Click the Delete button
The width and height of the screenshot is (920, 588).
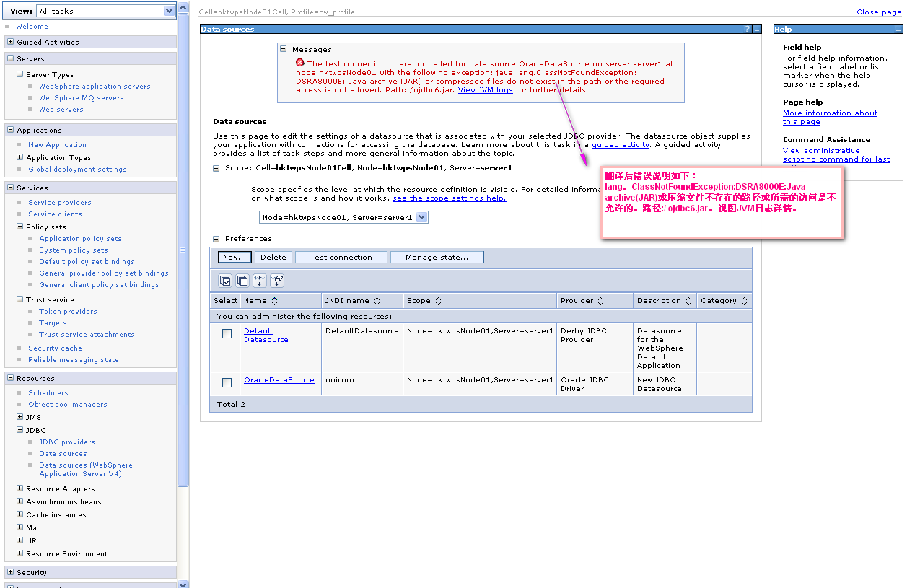click(273, 257)
